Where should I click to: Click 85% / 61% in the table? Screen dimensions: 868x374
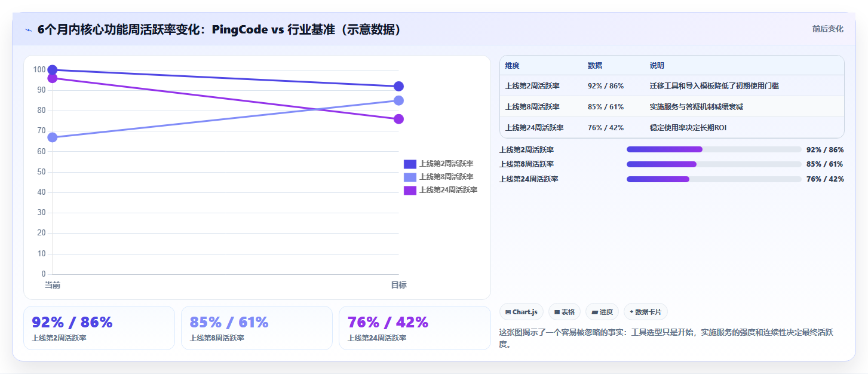coord(606,107)
